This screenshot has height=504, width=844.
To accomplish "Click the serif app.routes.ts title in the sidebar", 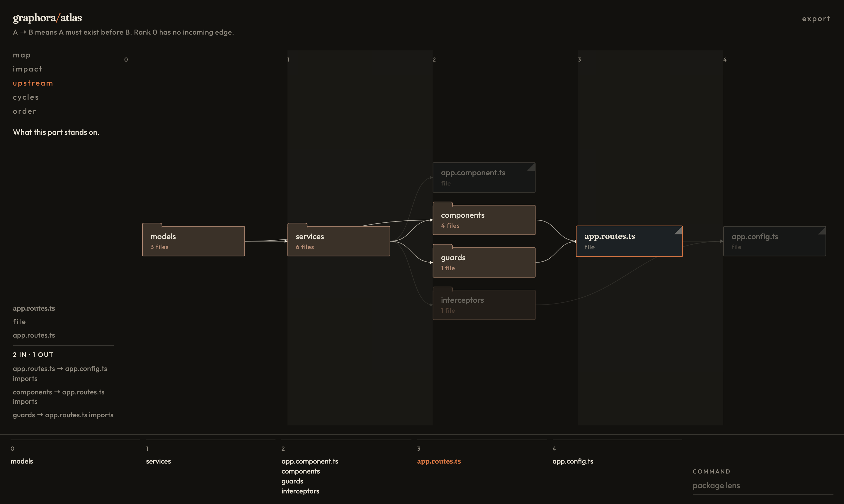I will (34, 308).
